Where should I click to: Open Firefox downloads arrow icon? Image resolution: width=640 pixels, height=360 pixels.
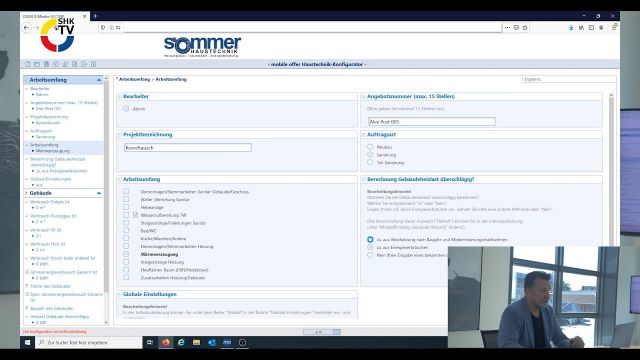pyautogui.click(x=571, y=28)
